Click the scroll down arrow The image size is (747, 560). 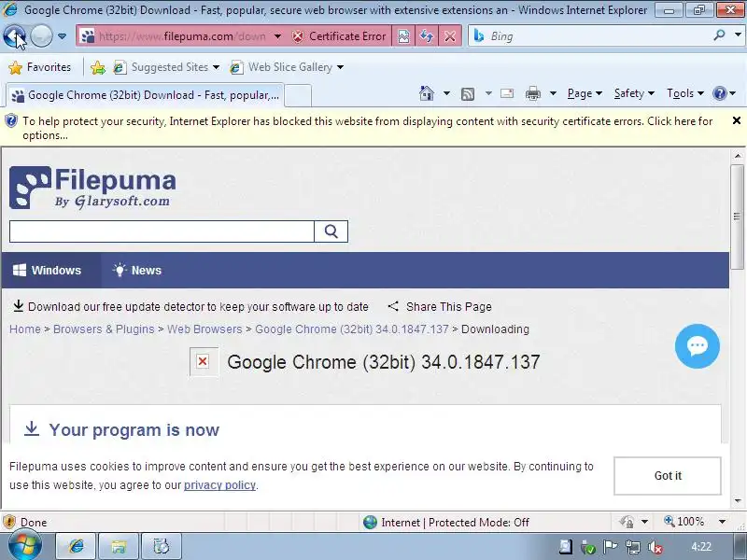pos(738,501)
